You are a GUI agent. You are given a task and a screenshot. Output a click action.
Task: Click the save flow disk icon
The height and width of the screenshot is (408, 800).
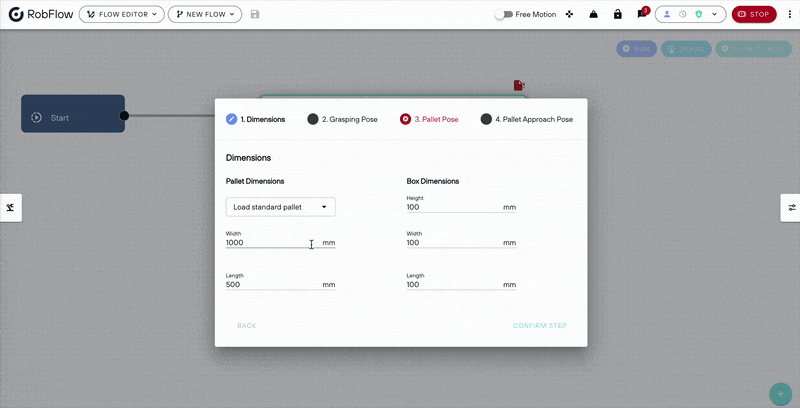[x=255, y=14]
